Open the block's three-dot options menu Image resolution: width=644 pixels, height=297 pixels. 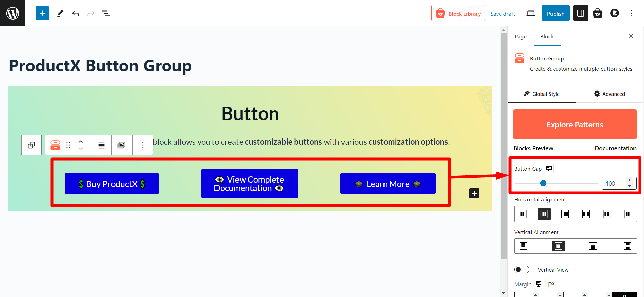pos(143,145)
